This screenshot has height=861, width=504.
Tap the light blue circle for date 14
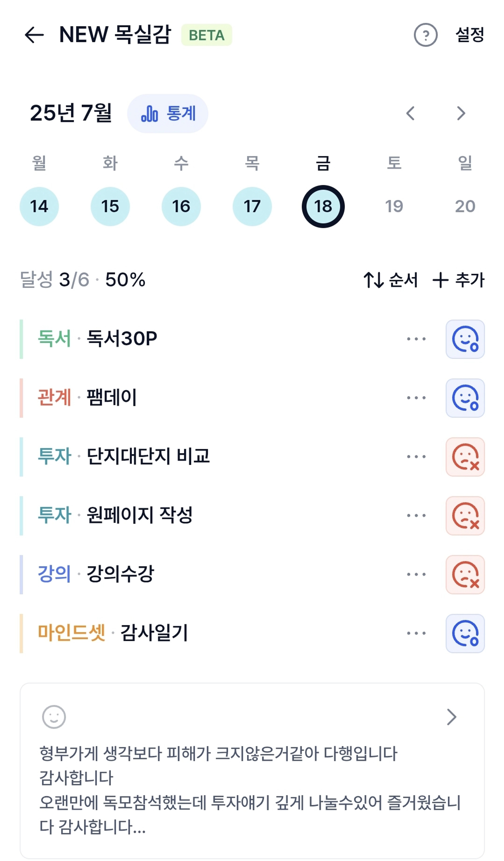click(x=39, y=206)
